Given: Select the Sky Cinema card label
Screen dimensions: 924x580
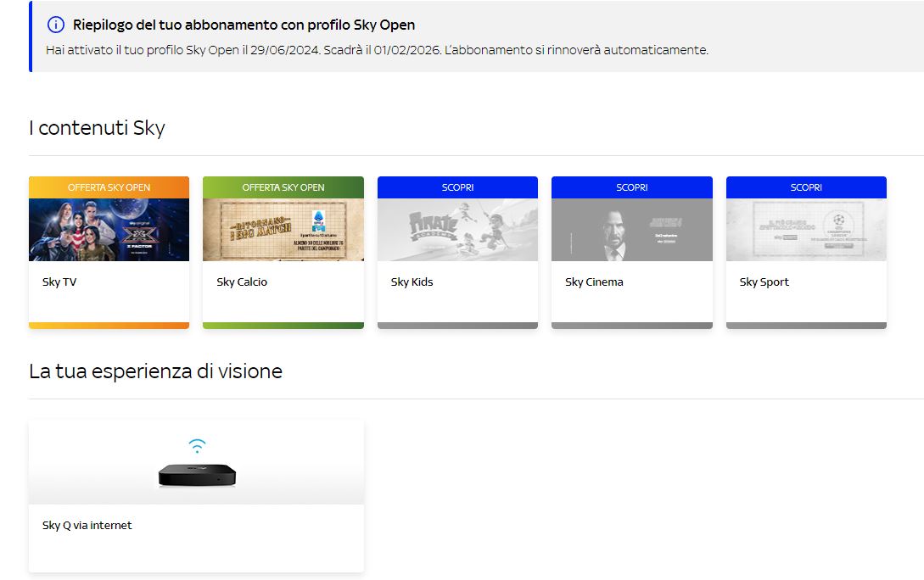Looking at the screenshot, I should 594,282.
